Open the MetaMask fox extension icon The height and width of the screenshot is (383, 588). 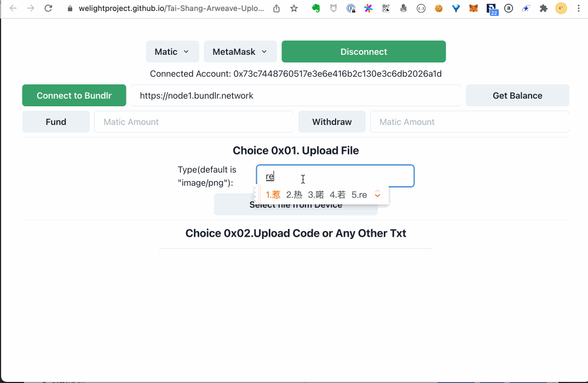tap(474, 8)
